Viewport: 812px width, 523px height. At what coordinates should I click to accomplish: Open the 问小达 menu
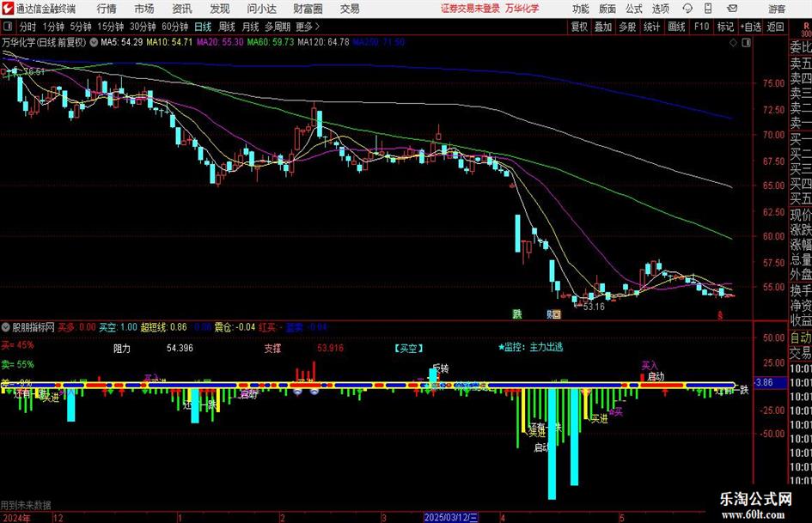point(261,9)
